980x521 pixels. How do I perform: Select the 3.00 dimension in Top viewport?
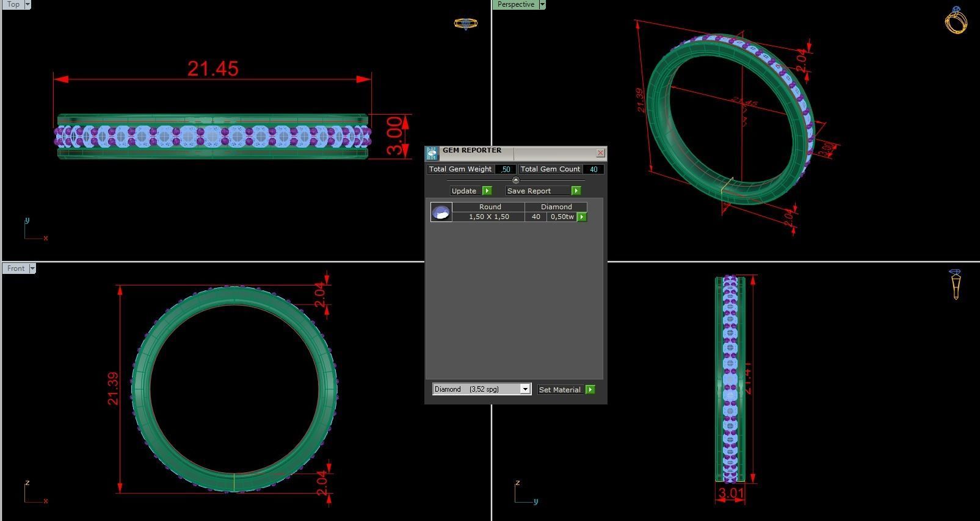(395, 136)
